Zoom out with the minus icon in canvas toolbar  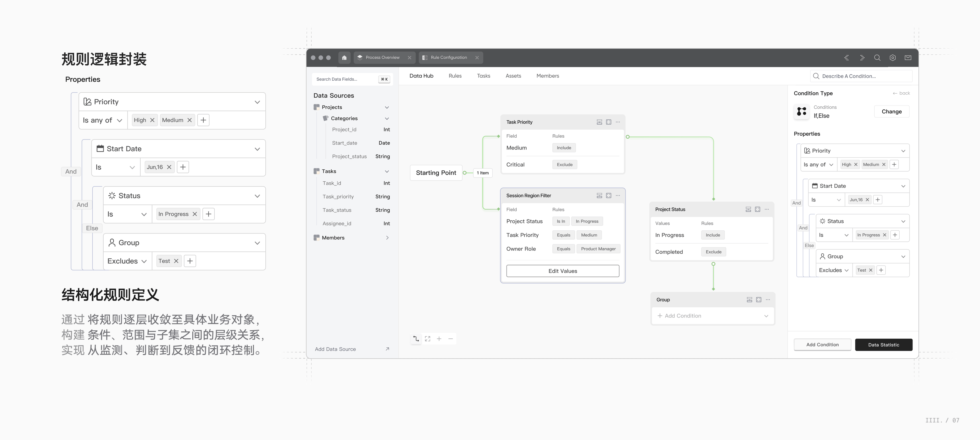pyautogui.click(x=451, y=339)
